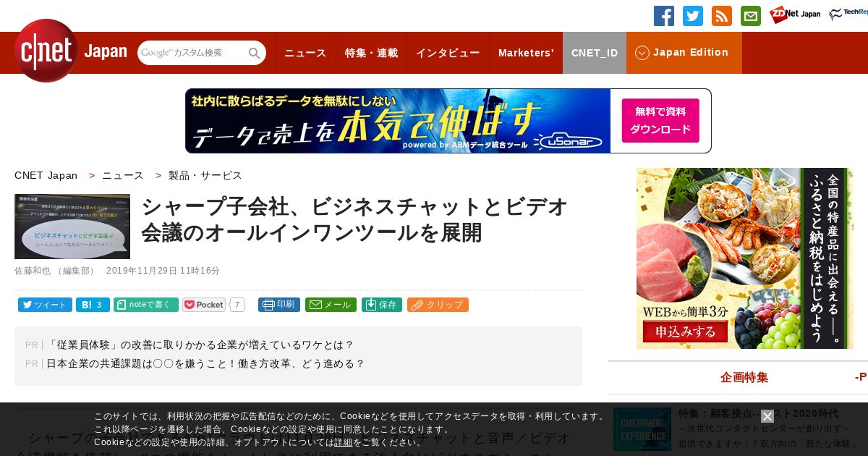Save the article with 保存
Image resolution: width=868 pixels, height=456 pixels.
click(382, 305)
